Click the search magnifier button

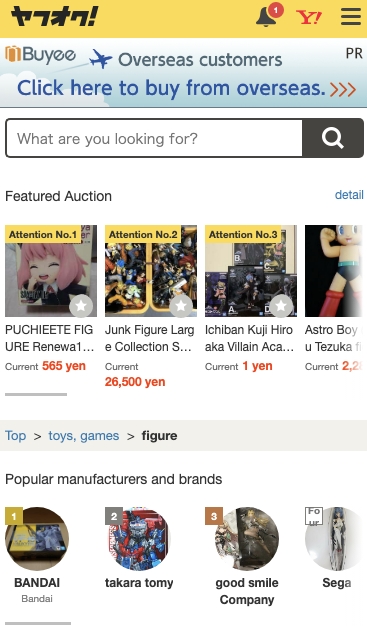(x=333, y=138)
